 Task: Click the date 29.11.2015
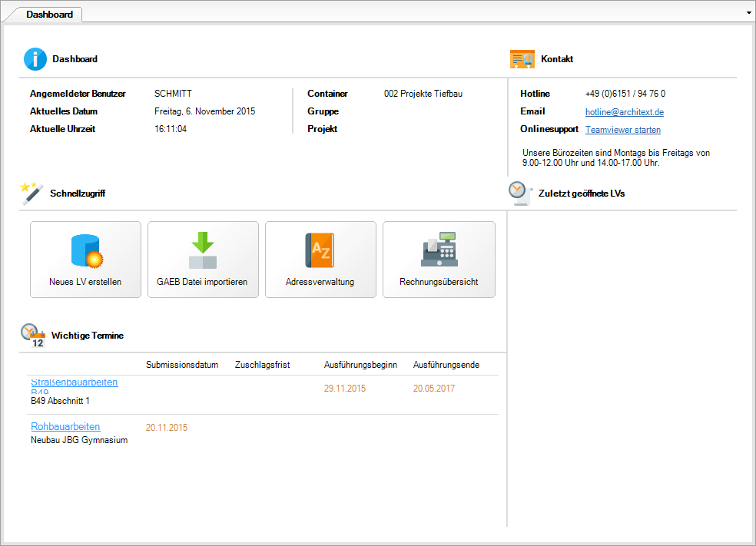point(345,389)
